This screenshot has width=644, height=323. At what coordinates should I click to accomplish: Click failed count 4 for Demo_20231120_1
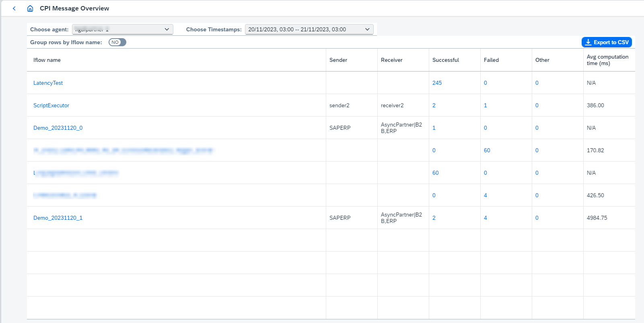click(x=486, y=218)
